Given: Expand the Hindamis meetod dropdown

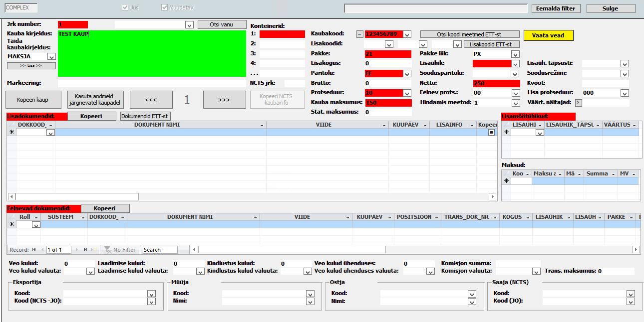Looking at the screenshot, I should coord(515,103).
